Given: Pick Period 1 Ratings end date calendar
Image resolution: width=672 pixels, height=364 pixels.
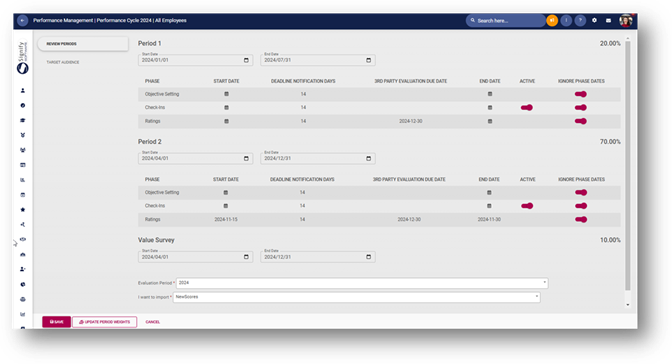Looking at the screenshot, I should pos(490,121).
